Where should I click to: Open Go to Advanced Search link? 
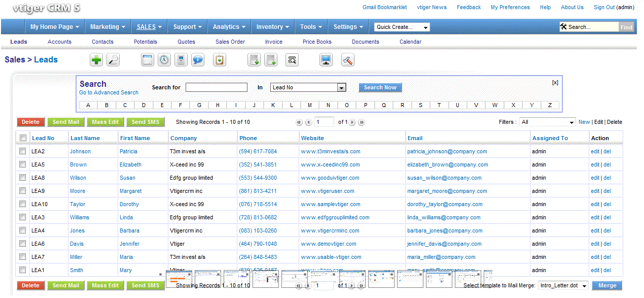coord(109,93)
